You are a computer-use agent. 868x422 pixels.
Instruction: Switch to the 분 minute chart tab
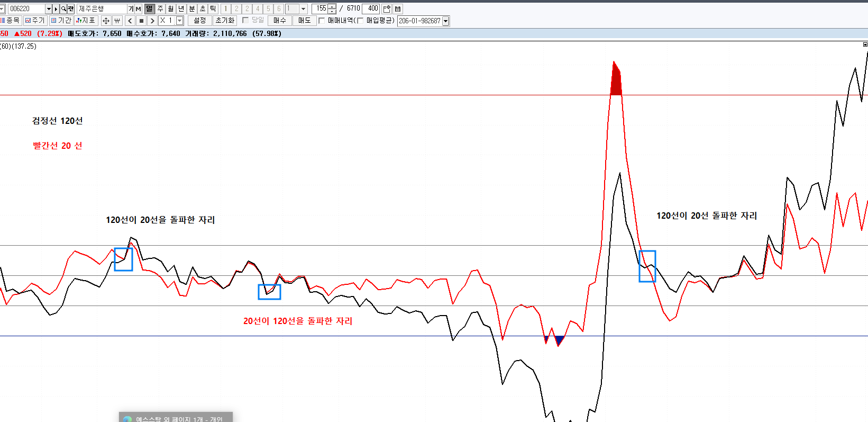click(x=192, y=9)
